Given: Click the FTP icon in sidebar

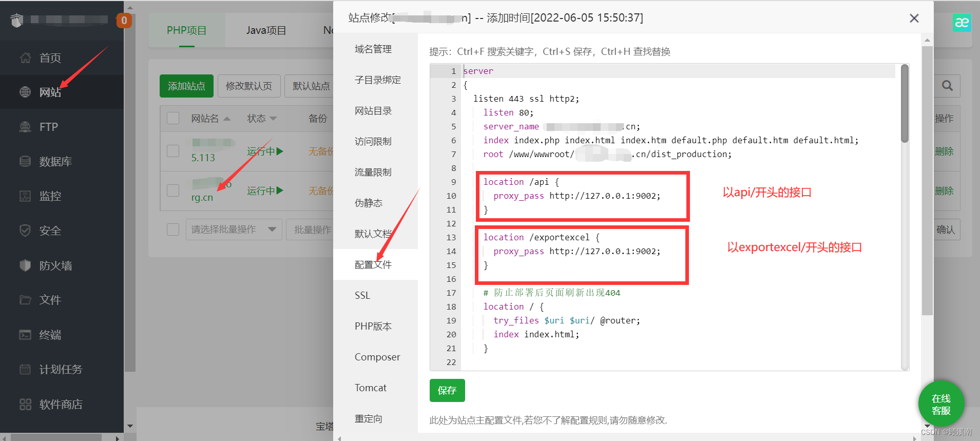Looking at the screenshot, I should (x=25, y=127).
